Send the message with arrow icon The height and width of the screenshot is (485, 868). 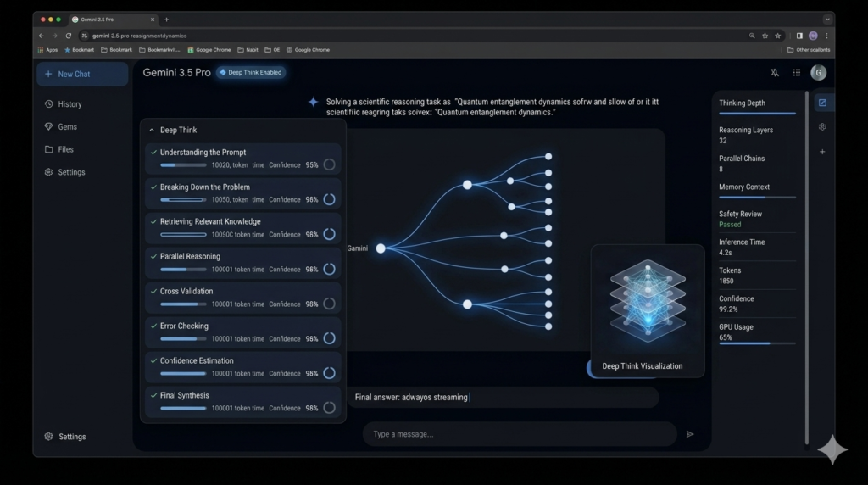(x=690, y=434)
